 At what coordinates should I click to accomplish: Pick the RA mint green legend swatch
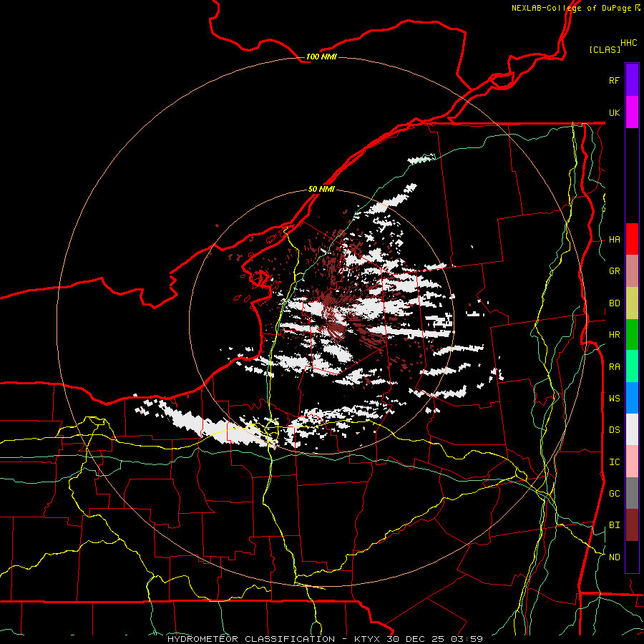tap(632, 366)
